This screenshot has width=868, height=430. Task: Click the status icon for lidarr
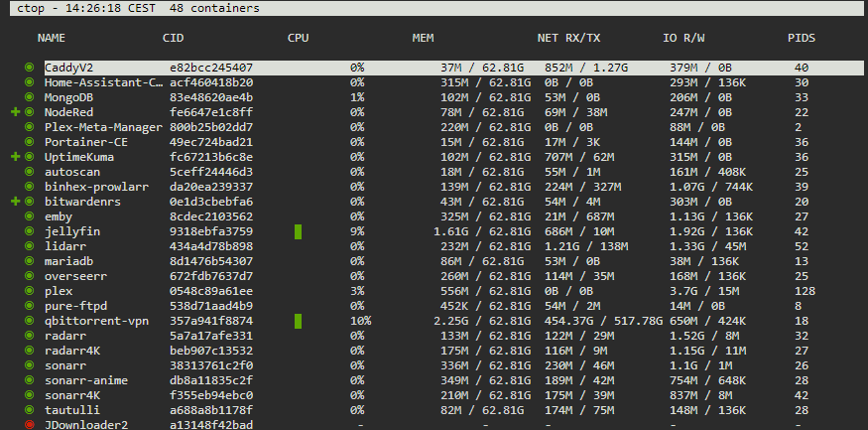(30, 246)
